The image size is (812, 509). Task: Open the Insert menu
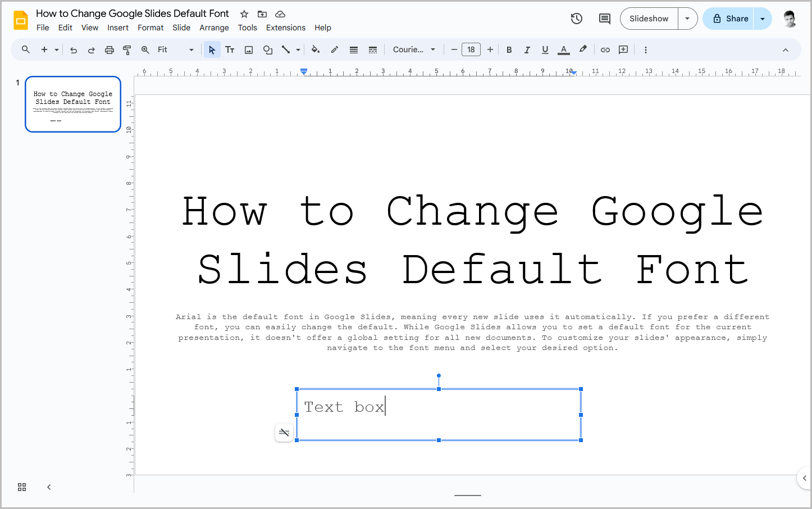(118, 28)
